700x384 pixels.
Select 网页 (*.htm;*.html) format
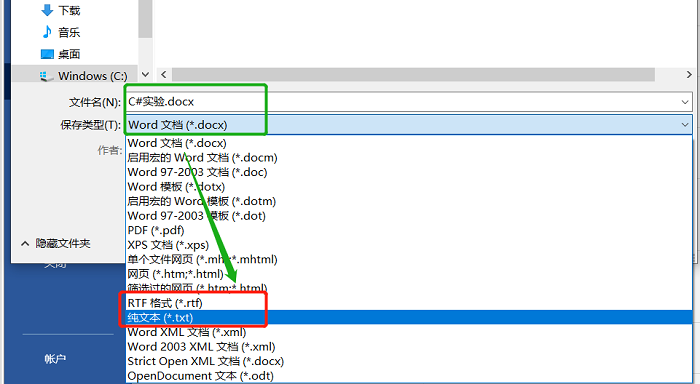pos(409,274)
